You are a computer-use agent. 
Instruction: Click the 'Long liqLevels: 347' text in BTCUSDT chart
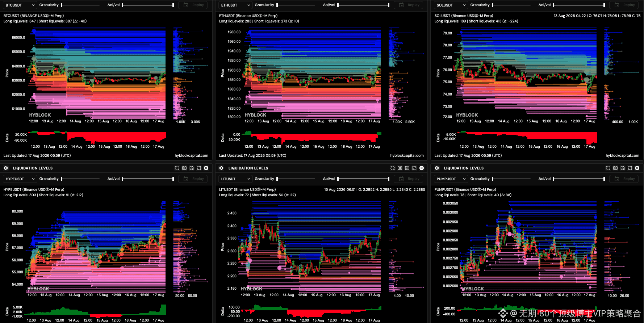pos(20,21)
